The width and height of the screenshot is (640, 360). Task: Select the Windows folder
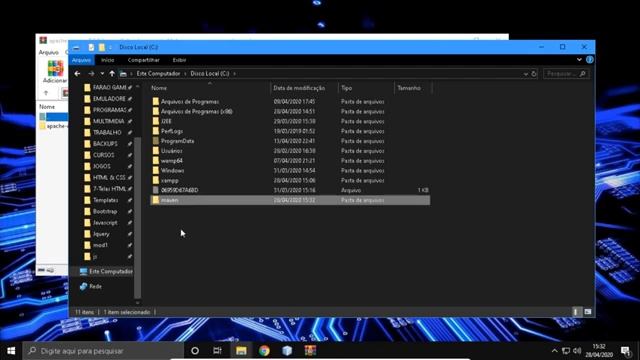[x=290, y=170]
